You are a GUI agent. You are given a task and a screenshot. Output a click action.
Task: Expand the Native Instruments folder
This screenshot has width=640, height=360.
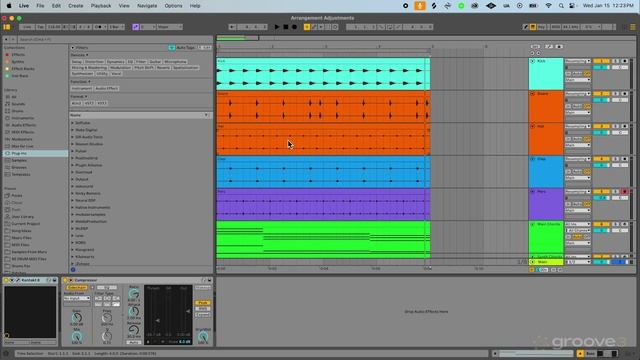click(73, 207)
